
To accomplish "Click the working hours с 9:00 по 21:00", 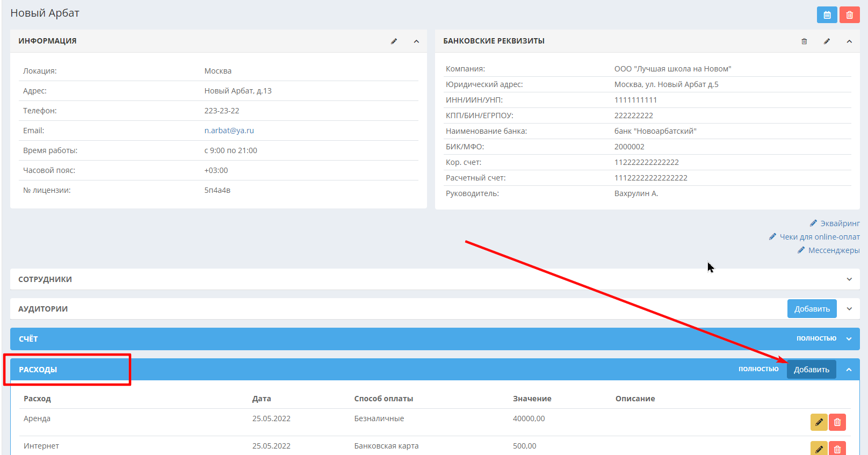I will 230,150.
